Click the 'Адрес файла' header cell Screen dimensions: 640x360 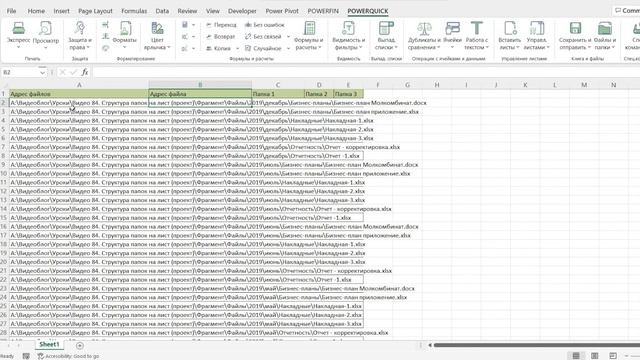pos(200,94)
